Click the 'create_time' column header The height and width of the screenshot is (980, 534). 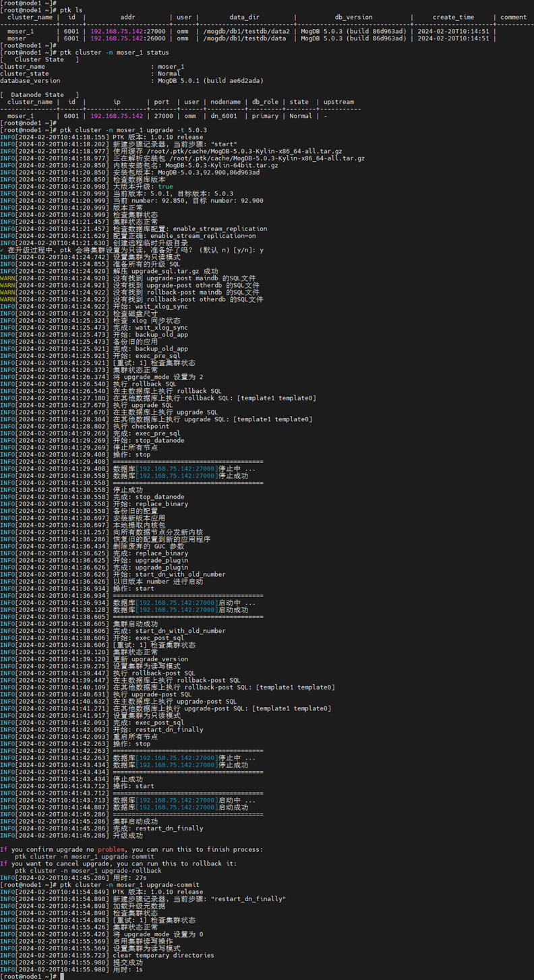point(453,18)
